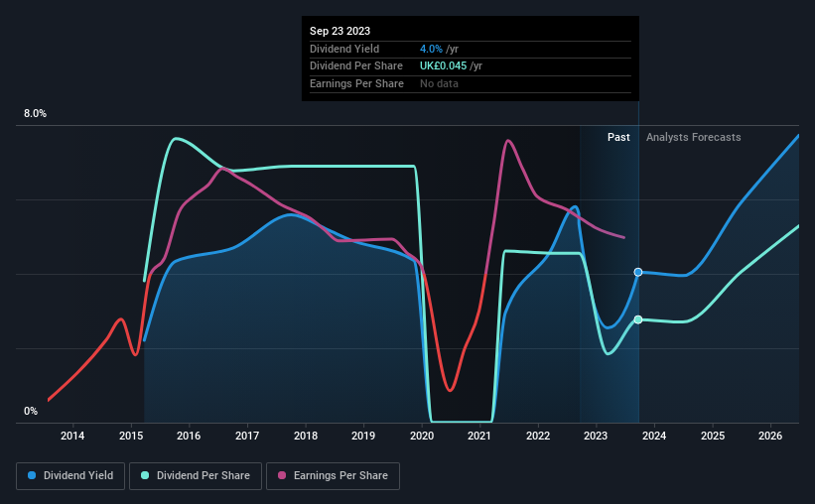Click the 2024 x-axis year label
Screen dimensions: 815x504
click(x=654, y=436)
